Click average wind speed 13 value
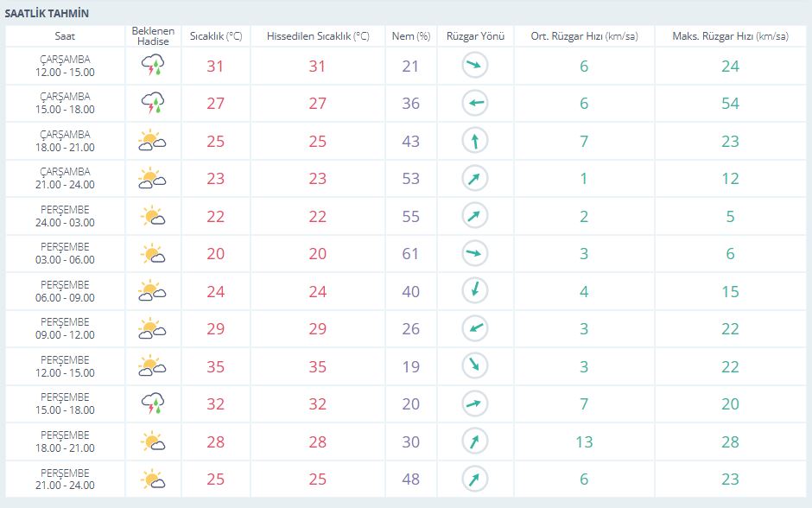This screenshot has width=812, height=508. click(584, 441)
